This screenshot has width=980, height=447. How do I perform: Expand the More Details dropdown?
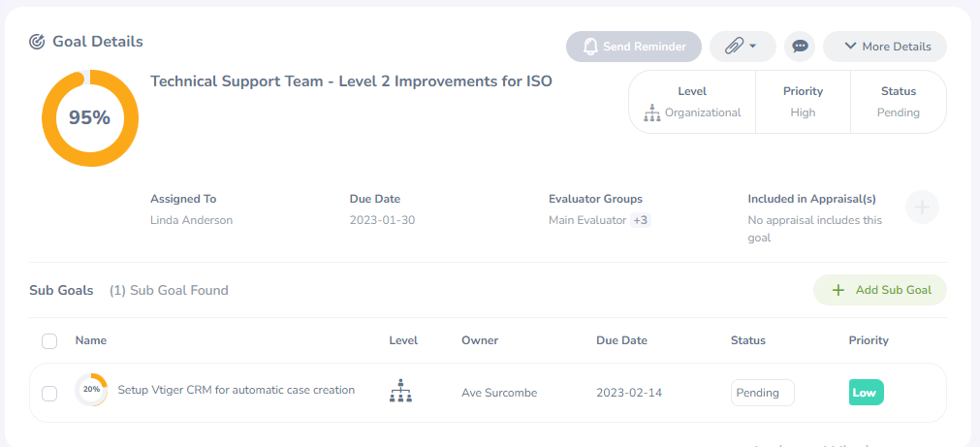885,47
